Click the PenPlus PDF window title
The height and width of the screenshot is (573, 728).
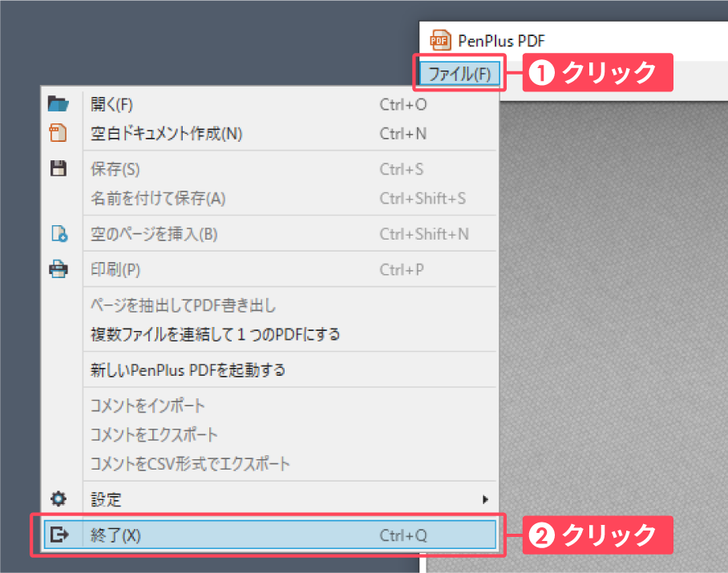501,41
